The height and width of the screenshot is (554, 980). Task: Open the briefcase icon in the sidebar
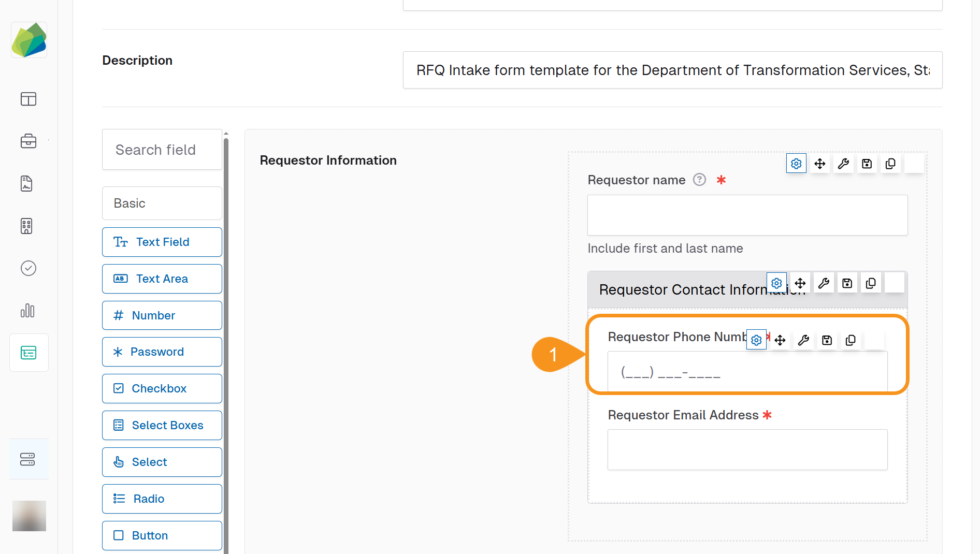[x=28, y=141]
